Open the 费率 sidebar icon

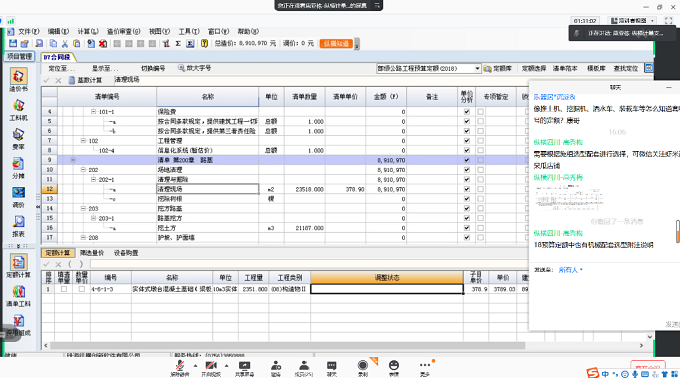[x=18, y=135]
